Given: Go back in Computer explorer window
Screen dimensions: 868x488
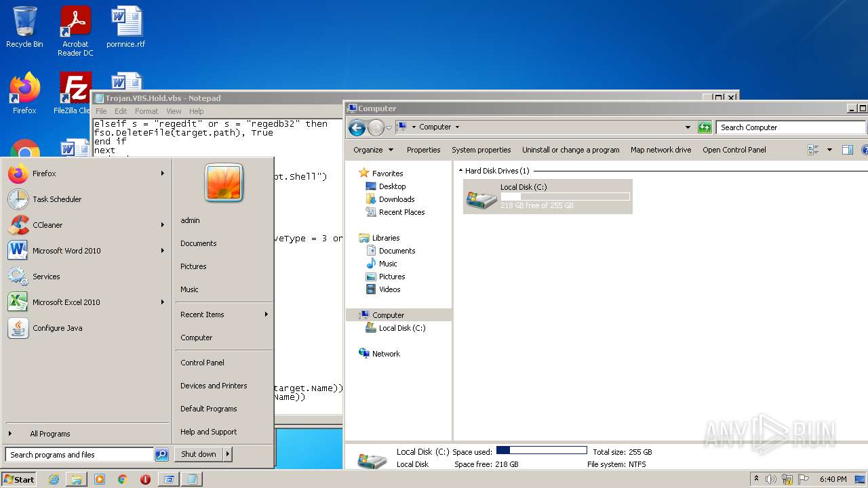Looking at the screenshot, I should pyautogui.click(x=357, y=127).
